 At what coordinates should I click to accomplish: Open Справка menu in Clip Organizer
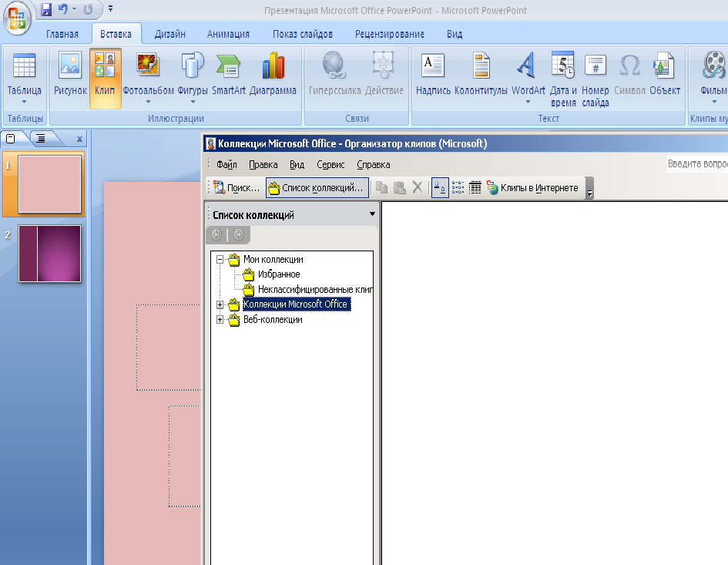374,164
